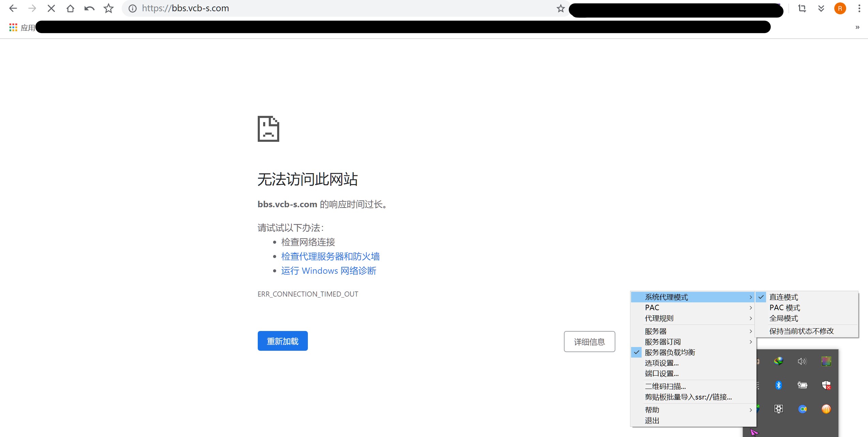The height and width of the screenshot is (437, 868).
Task: Choose 二维码扫描... menu entry
Action: (693, 386)
